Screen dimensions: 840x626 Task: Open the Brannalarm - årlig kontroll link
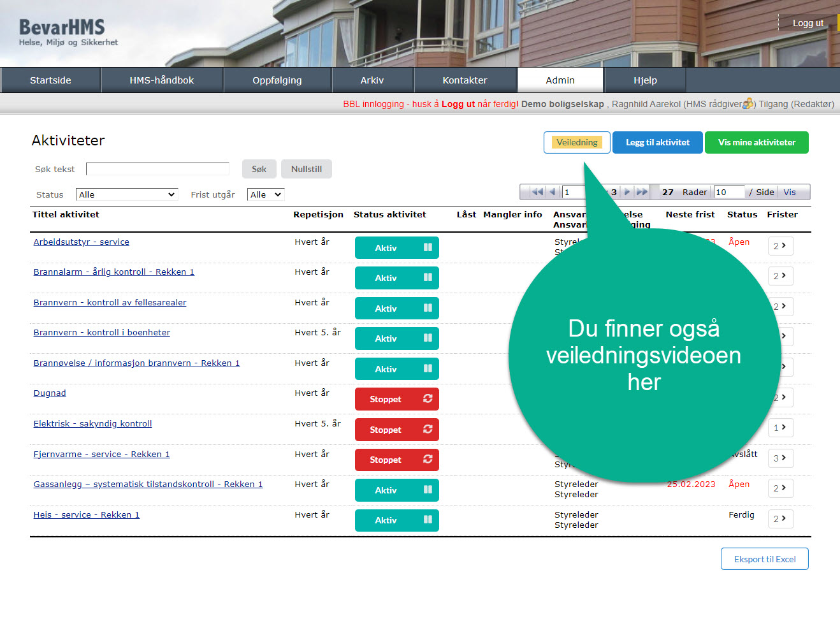click(113, 272)
